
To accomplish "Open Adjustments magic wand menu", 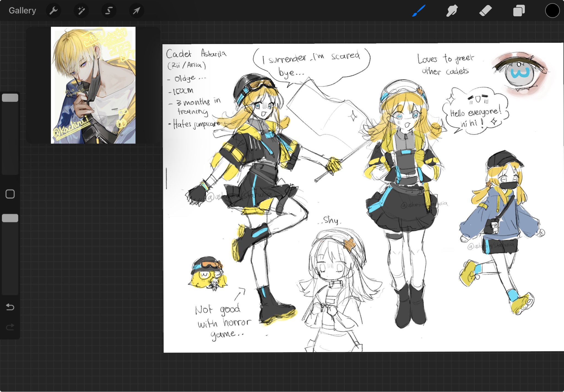I will pos(81,11).
